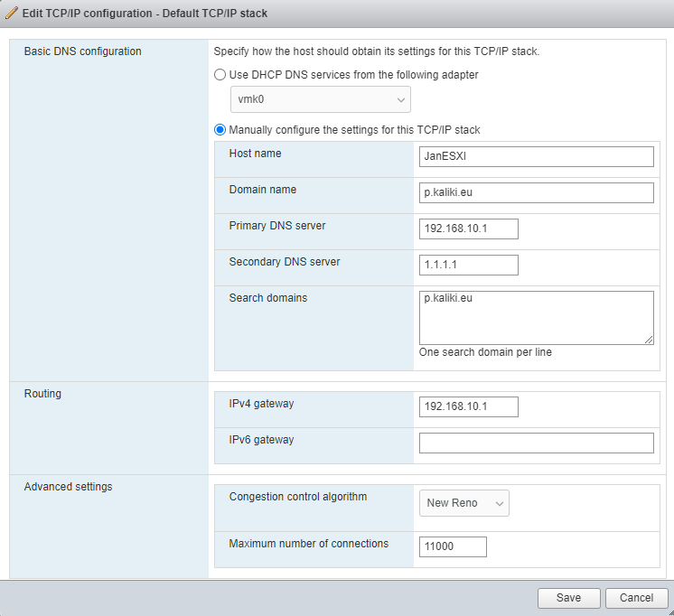Screen dimensions: 674x616
Task: Click the Host name field containing JanESXI
Action: click(536, 157)
